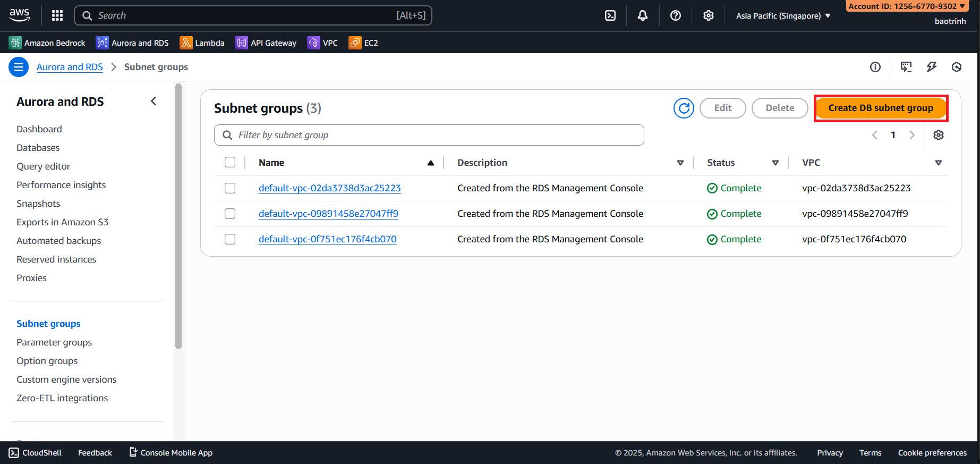Click Create DB subnet group button

coord(881,108)
